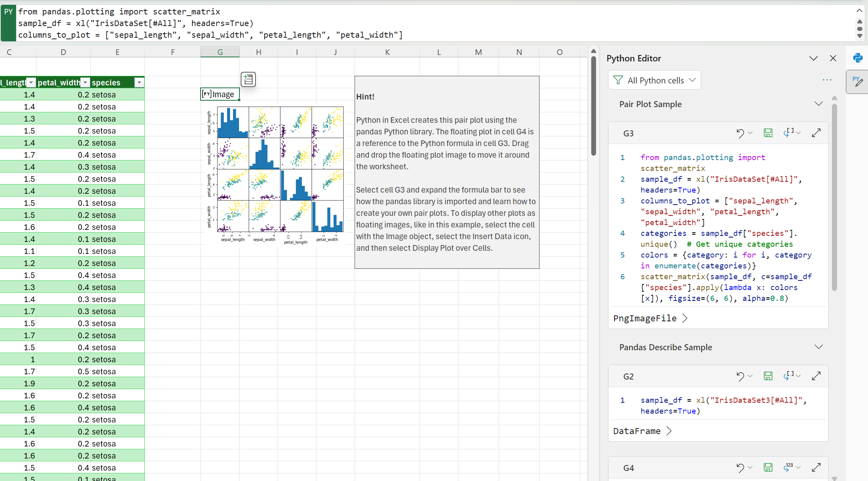The width and height of the screenshot is (868, 481).
Task: Toggle the insert data icon on scatter matrix image
Action: [x=248, y=79]
